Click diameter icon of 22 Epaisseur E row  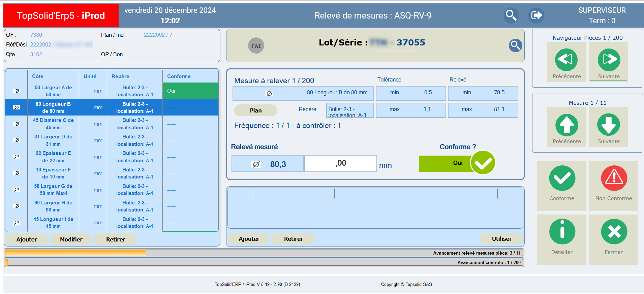(17, 157)
